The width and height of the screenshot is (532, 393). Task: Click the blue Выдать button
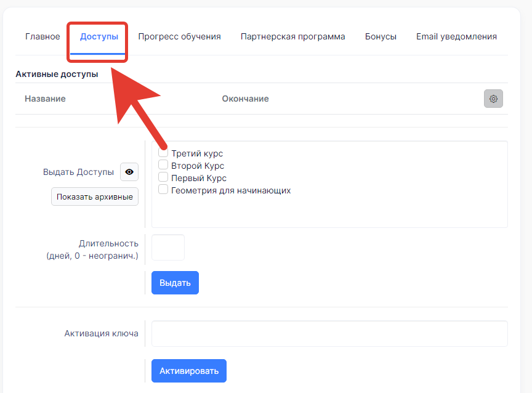(175, 283)
